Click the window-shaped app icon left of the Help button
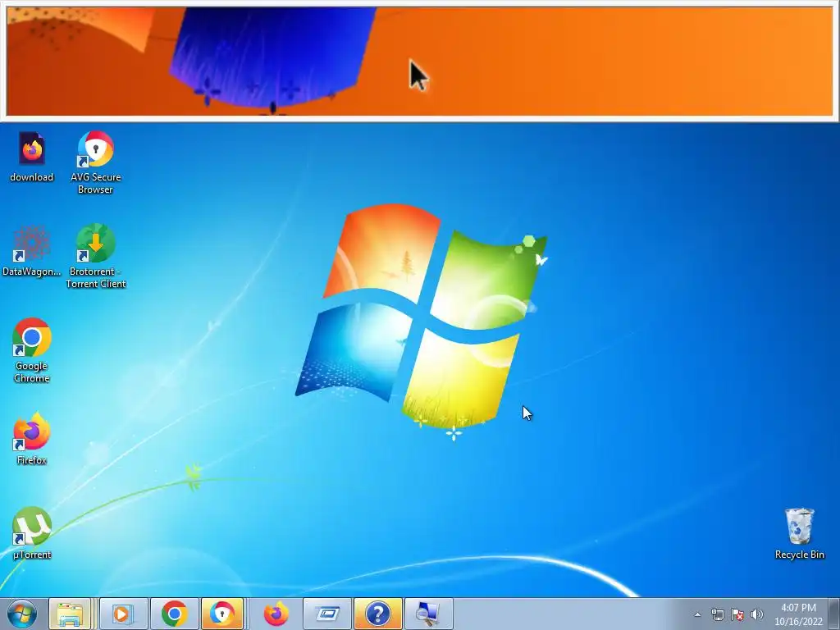The width and height of the screenshot is (840, 630). click(x=327, y=614)
